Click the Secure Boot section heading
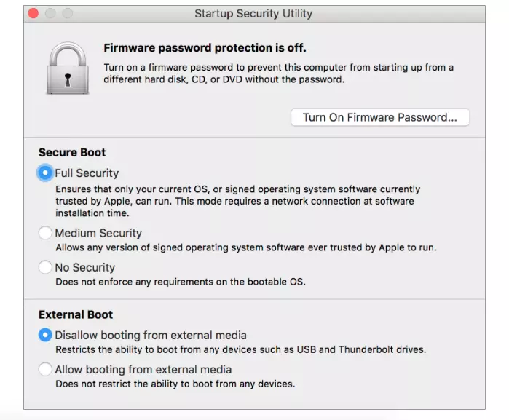Screen dimensions: 509x420 [72, 152]
